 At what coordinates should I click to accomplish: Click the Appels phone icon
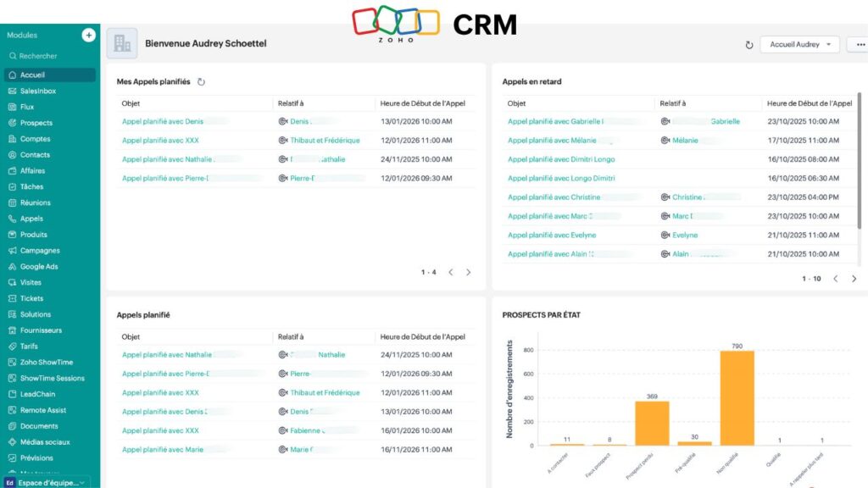[x=12, y=219]
